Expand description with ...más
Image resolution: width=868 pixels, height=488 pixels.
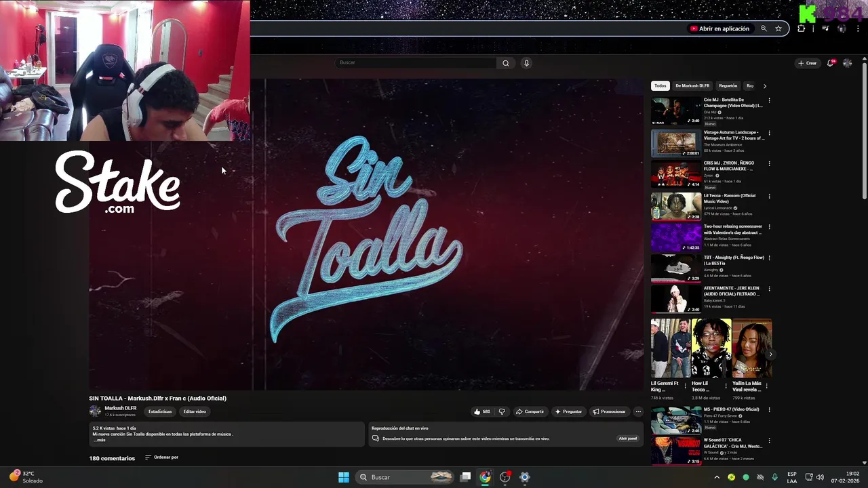pyautogui.click(x=100, y=440)
